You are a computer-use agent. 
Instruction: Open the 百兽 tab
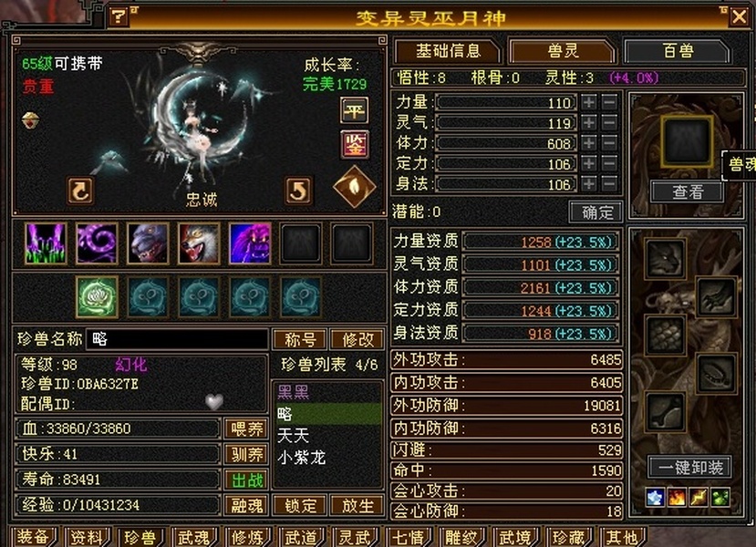point(678,51)
